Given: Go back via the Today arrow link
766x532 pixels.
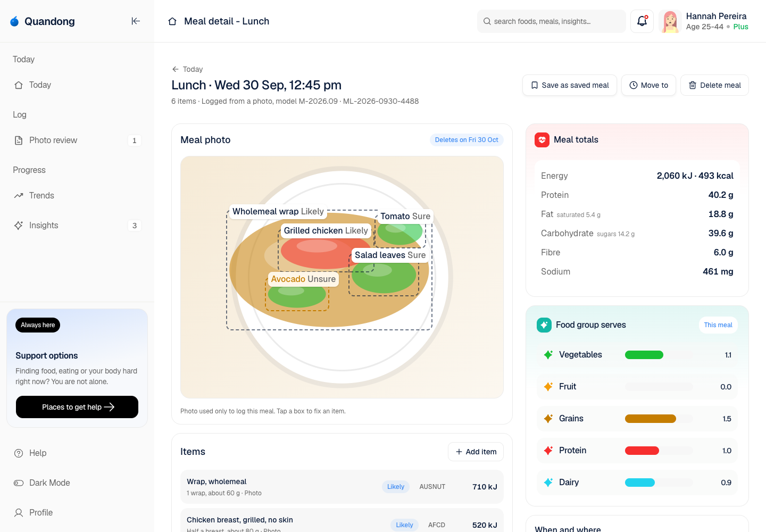Looking at the screenshot, I should click(x=187, y=69).
